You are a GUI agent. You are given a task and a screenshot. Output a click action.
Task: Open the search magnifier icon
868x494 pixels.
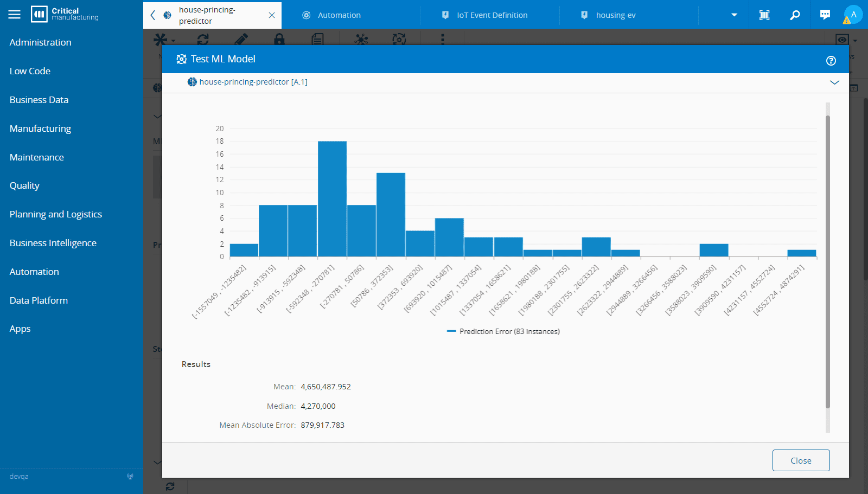tap(795, 15)
